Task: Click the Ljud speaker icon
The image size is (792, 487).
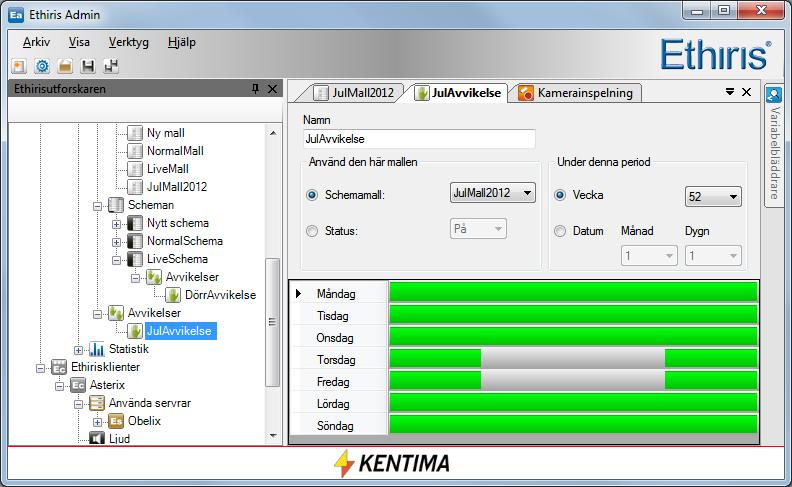Action: 96,438
